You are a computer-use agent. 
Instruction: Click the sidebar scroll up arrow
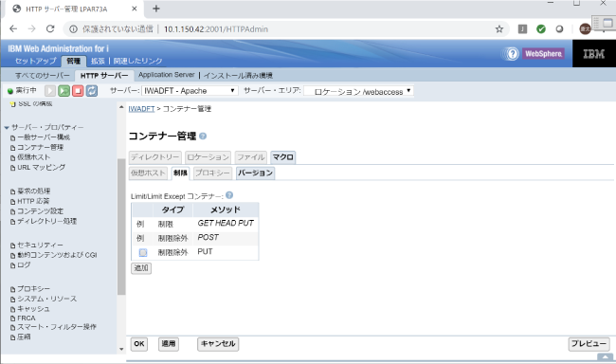121,107
